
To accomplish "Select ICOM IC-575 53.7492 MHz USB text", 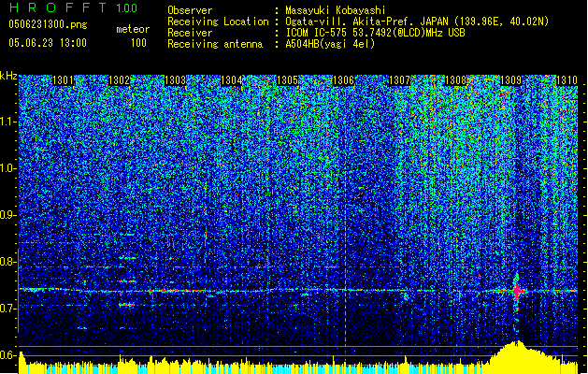I will pos(375,33).
